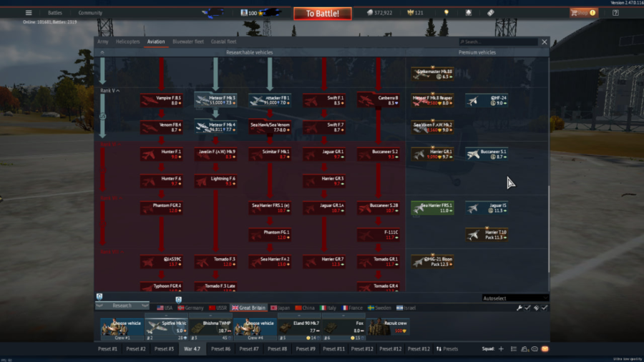Select the Meteor F Mk 3 aircraft
The height and width of the screenshot is (362, 644).
pyautogui.click(x=216, y=100)
